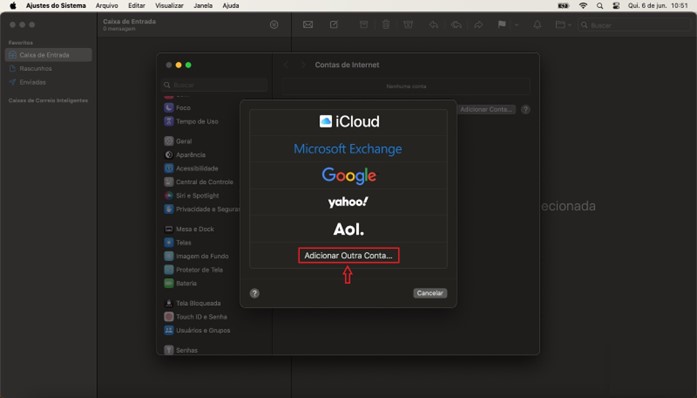Click help icon beside Adicionar Conta

pos(525,109)
